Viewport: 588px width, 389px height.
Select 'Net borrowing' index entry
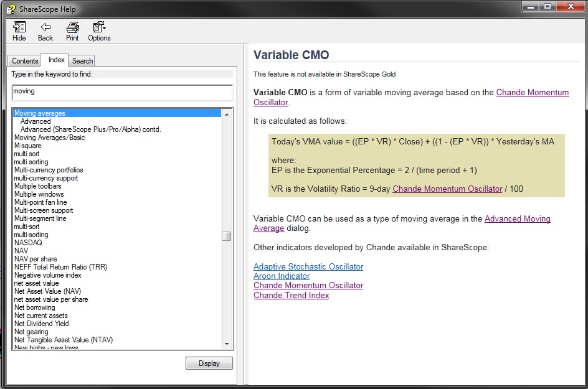tap(34, 307)
